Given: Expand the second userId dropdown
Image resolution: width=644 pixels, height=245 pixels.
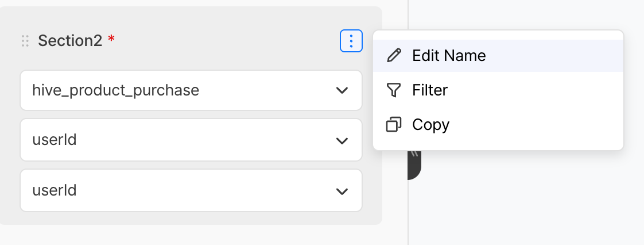Looking at the screenshot, I should pyautogui.click(x=191, y=190).
